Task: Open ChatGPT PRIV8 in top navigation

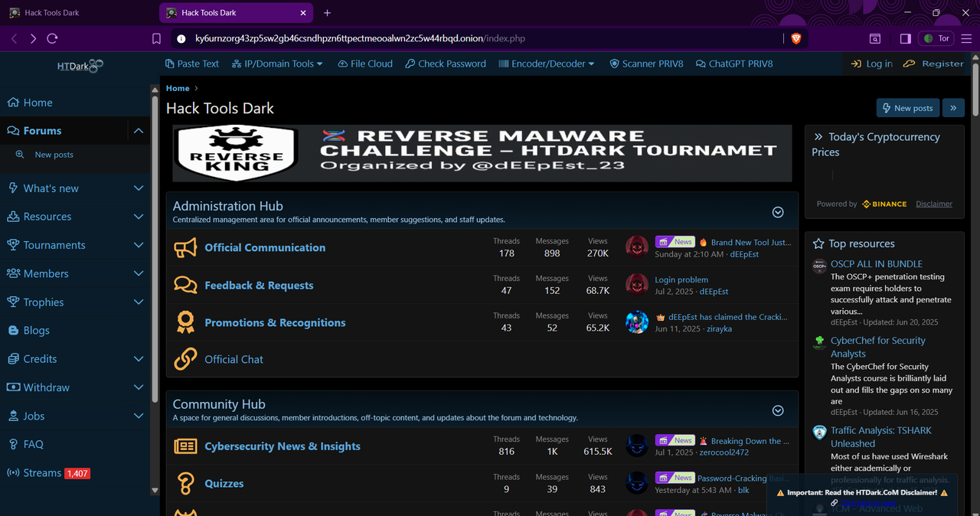Action: pyautogui.click(x=734, y=64)
